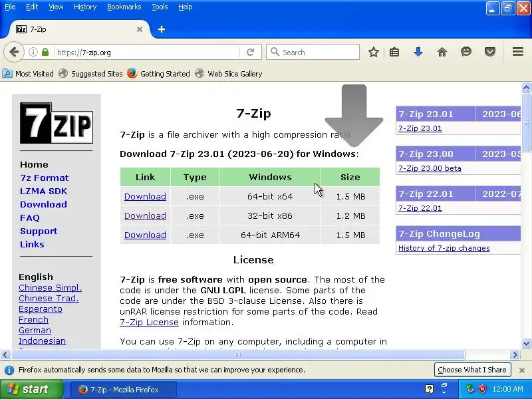The width and height of the screenshot is (532, 399).
Task: Switch language to French
Action: (33, 320)
